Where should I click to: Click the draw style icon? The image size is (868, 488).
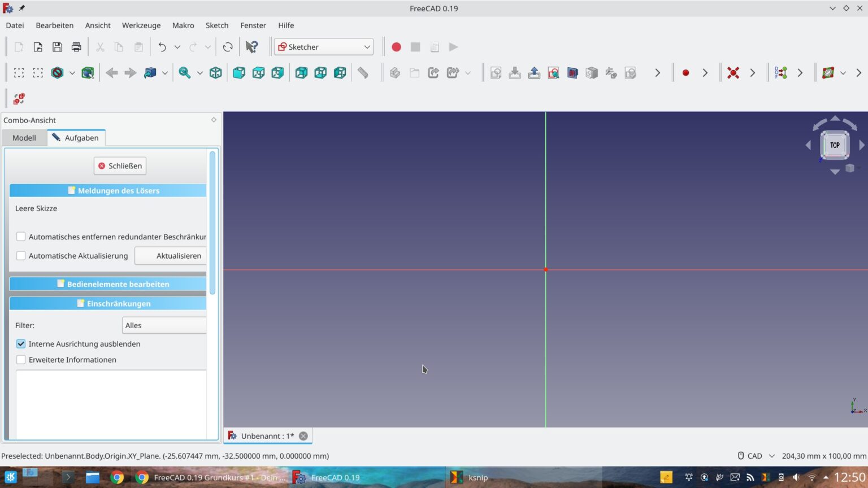click(x=57, y=73)
